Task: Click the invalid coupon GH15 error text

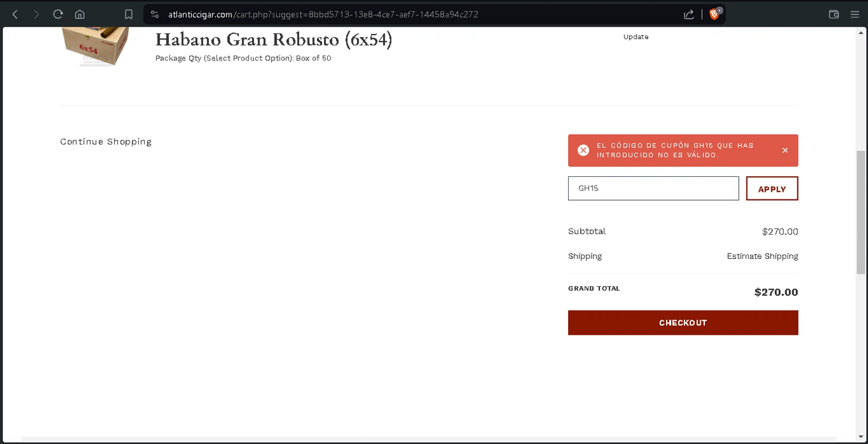Action: pyautogui.click(x=675, y=150)
